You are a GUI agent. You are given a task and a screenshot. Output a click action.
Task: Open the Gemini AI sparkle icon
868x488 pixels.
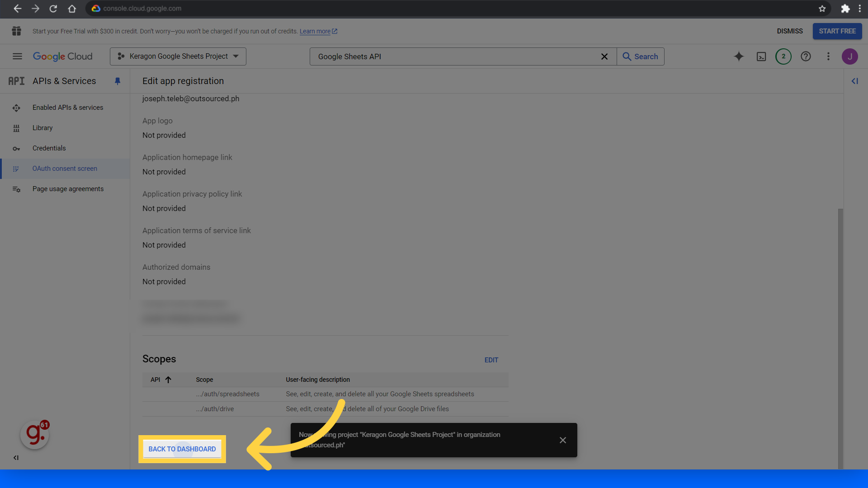(739, 56)
